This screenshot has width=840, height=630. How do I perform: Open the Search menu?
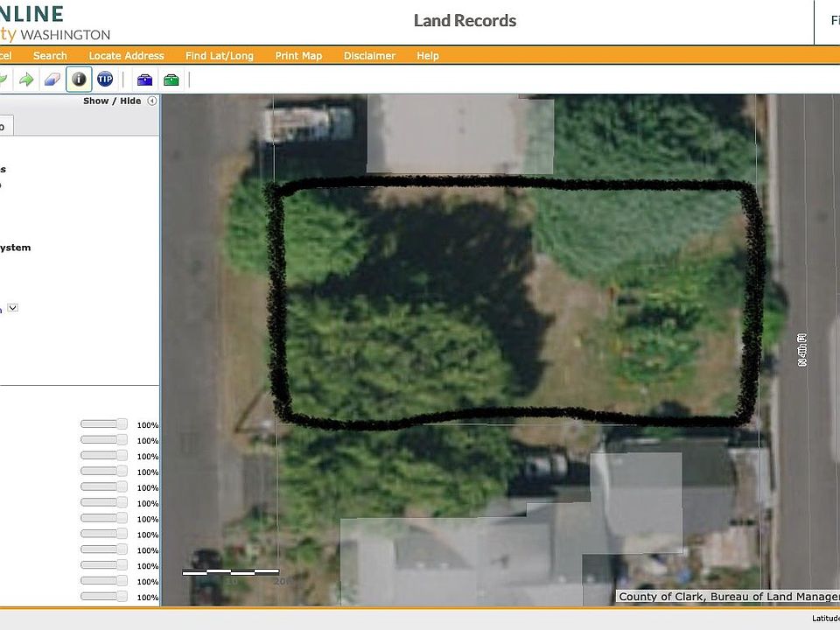[x=50, y=55]
